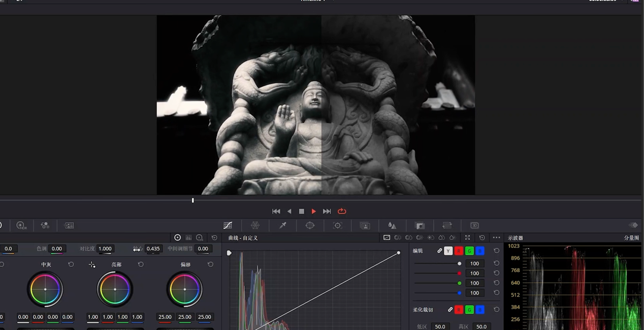Enable the blue curve channel in 编辑
Screen dimensions: 644x330
pos(480,251)
